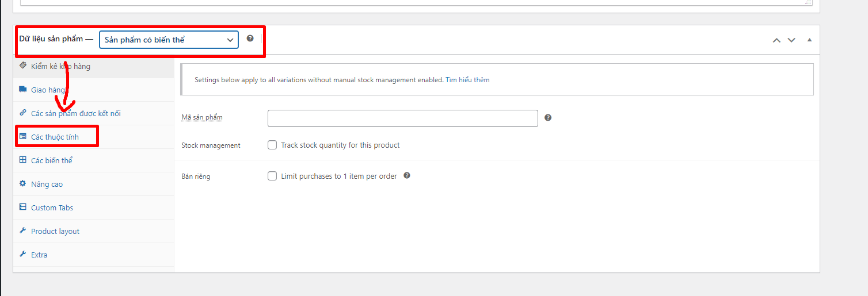Open the Custom Tabs tab

(x=52, y=207)
